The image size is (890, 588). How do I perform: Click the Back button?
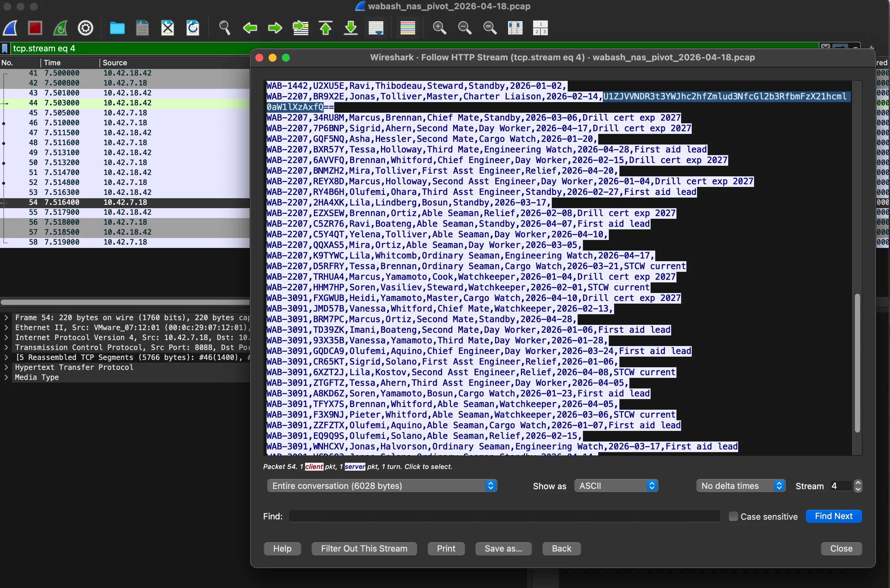click(561, 548)
